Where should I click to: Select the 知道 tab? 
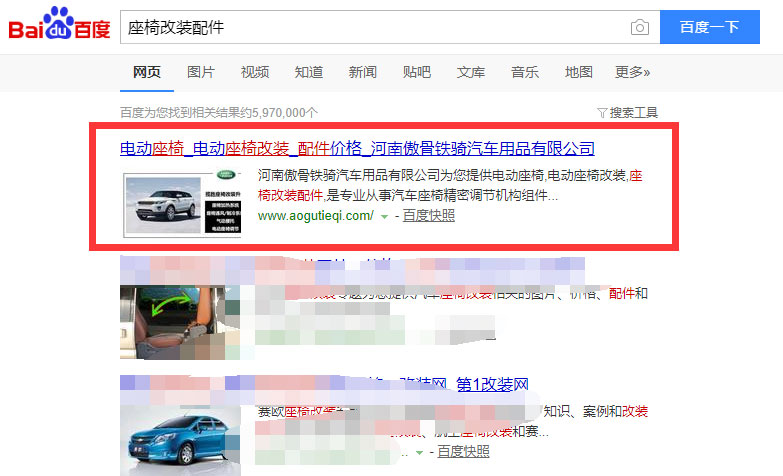(x=308, y=72)
